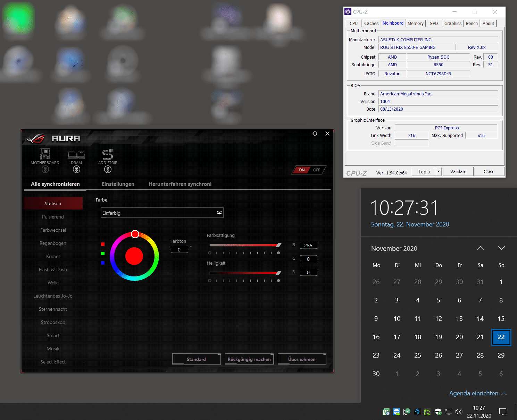Image resolution: width=517 pixels, height=420 pixels.
Task: Open the Bench tab in CPU-Z
Action: tap(472, 23)
